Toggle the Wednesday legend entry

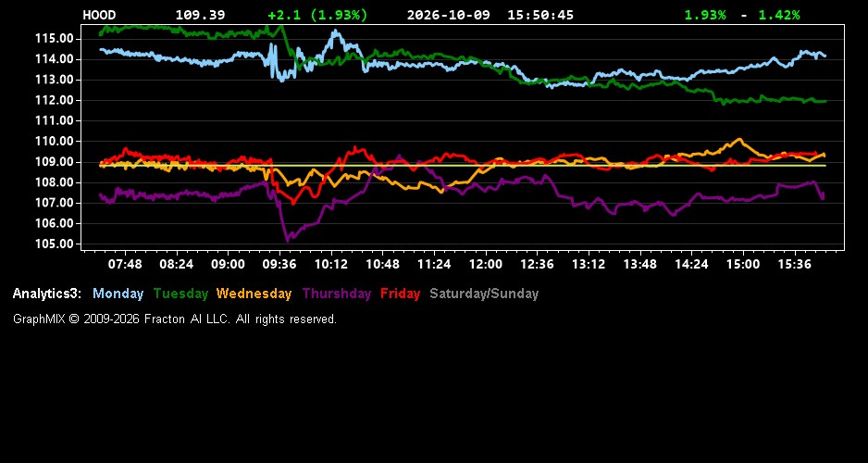coord(254,294)
